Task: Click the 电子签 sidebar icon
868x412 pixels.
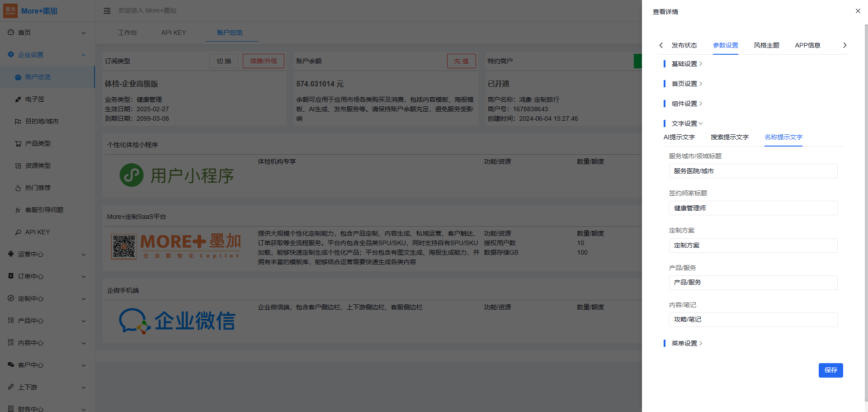Action: click(x=18, y=99)
